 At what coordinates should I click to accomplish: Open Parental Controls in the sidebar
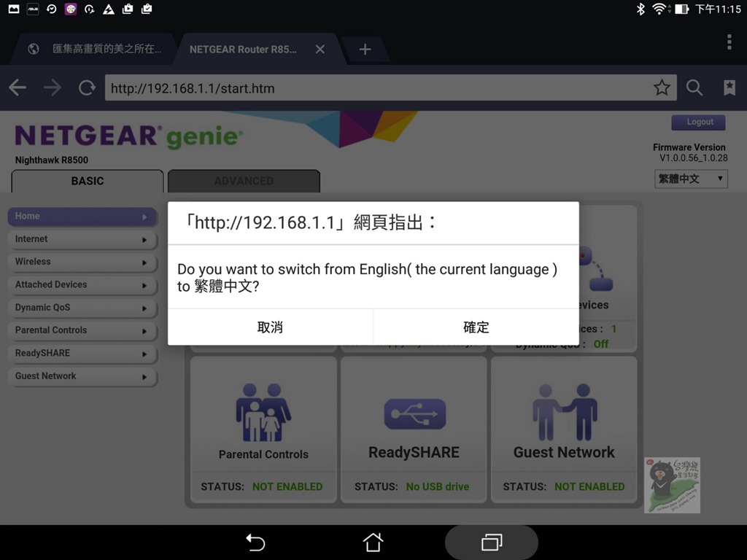[x=82, y=331]
